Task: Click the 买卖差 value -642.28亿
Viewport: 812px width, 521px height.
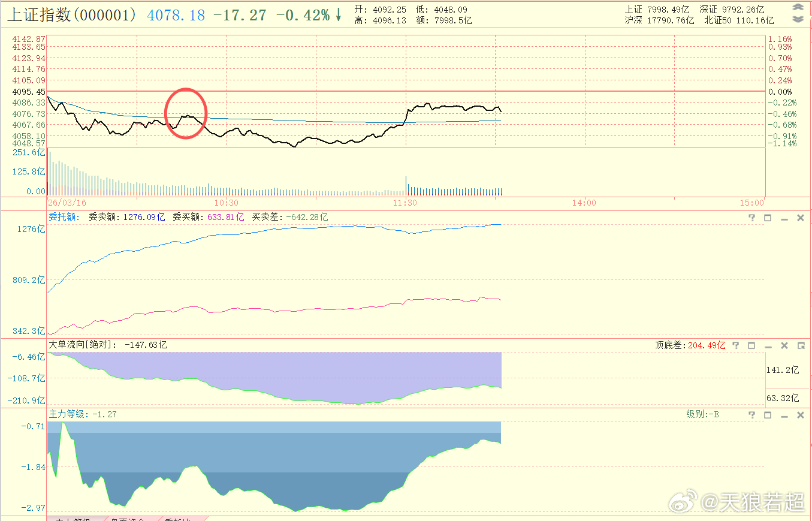Action: pyautogui.click(x=307, y=217)
